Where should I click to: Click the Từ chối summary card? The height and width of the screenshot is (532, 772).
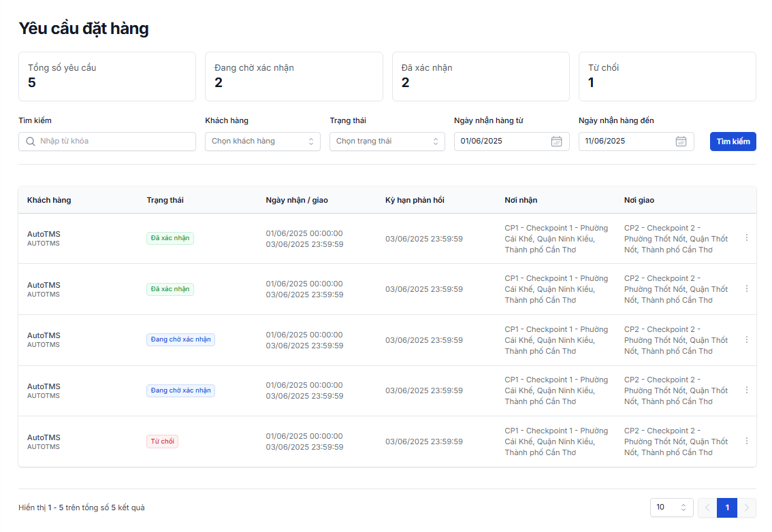click(667, 76)
